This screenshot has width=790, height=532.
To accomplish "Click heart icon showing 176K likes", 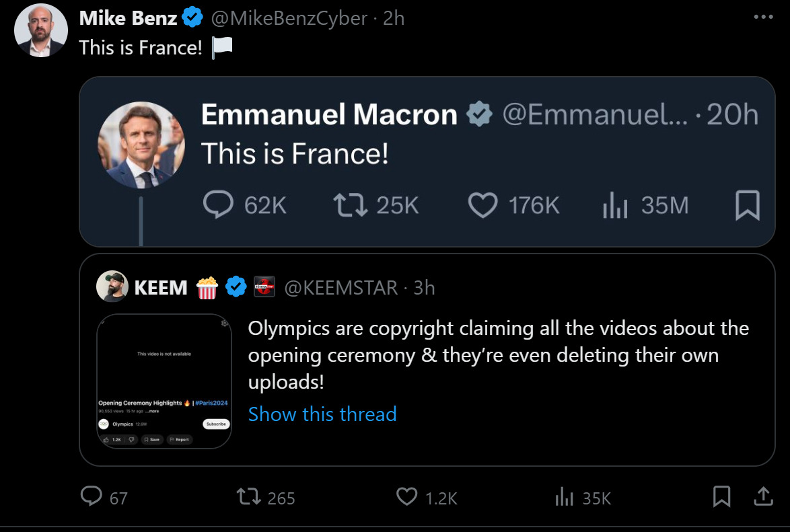I will pos(482,205).
